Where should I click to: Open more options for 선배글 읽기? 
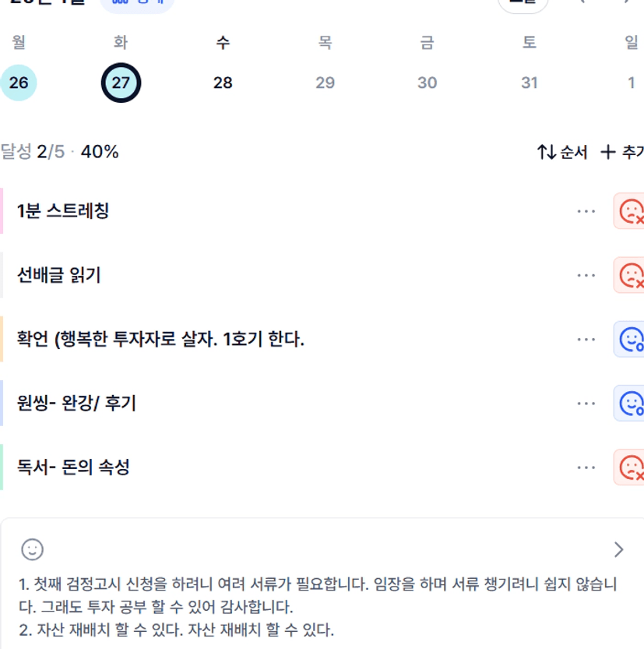point(586,275)
